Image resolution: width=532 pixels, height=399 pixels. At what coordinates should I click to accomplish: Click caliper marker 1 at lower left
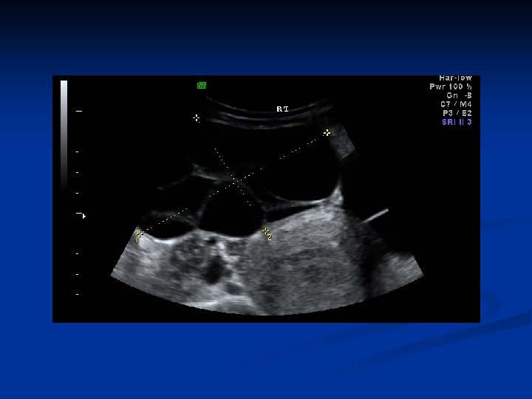(x=139, y=235)
